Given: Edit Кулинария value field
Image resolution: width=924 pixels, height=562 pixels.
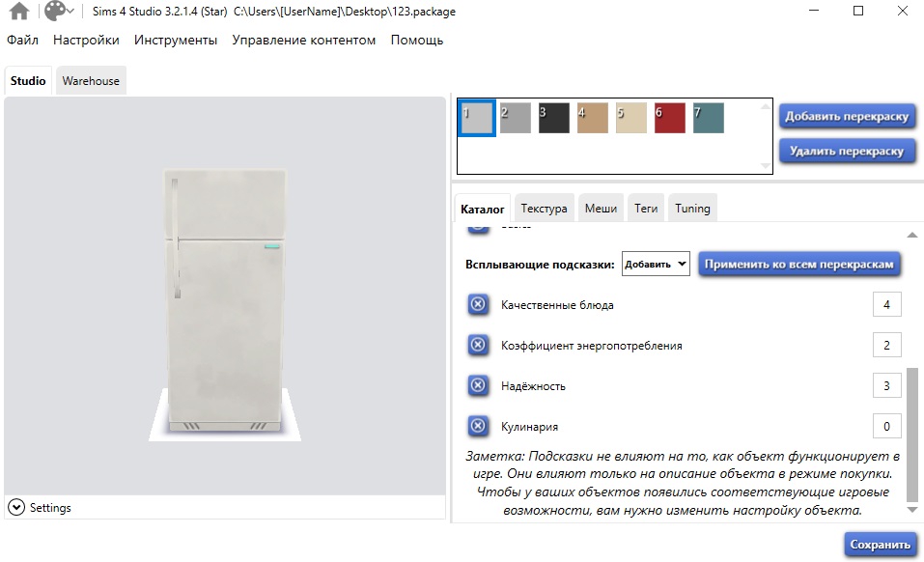Looking at the screenshot, I should (x=886, y=426).
